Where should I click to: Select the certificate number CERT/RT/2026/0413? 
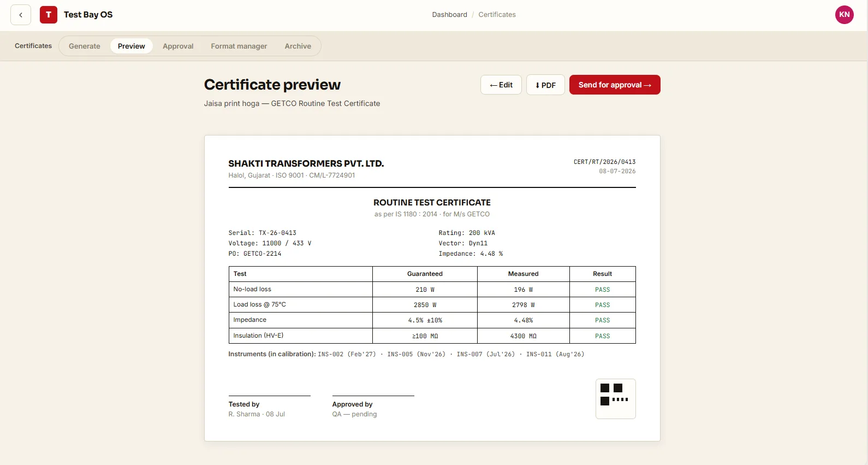click(604, 162)
